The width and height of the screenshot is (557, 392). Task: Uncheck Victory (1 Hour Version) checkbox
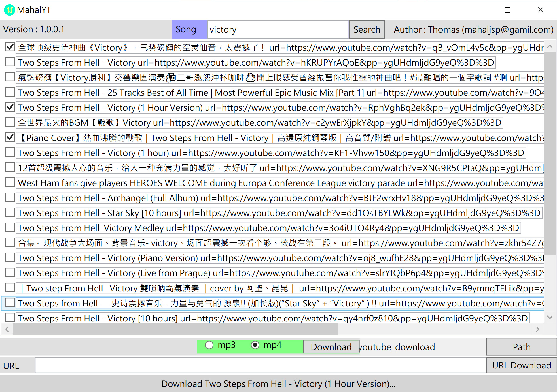click(10, 107)
